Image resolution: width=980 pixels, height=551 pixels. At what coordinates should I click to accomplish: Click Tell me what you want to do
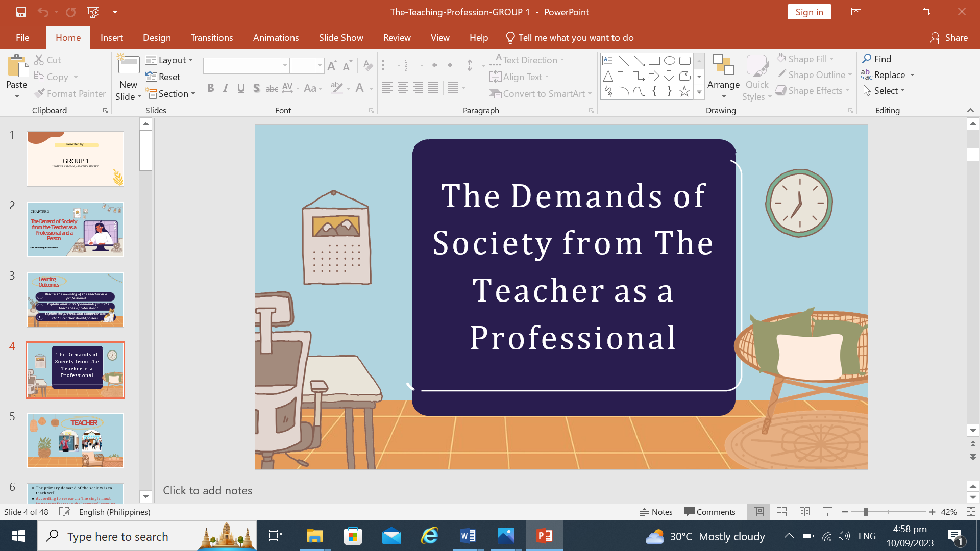point(570,37)
